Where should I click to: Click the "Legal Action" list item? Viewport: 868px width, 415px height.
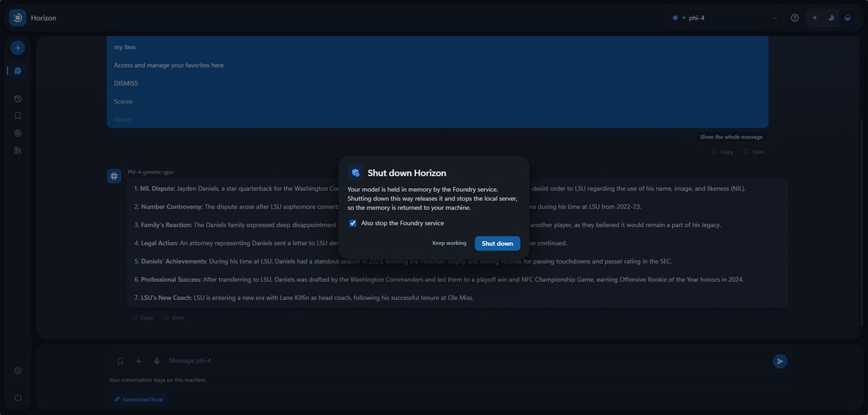point(351,243)
